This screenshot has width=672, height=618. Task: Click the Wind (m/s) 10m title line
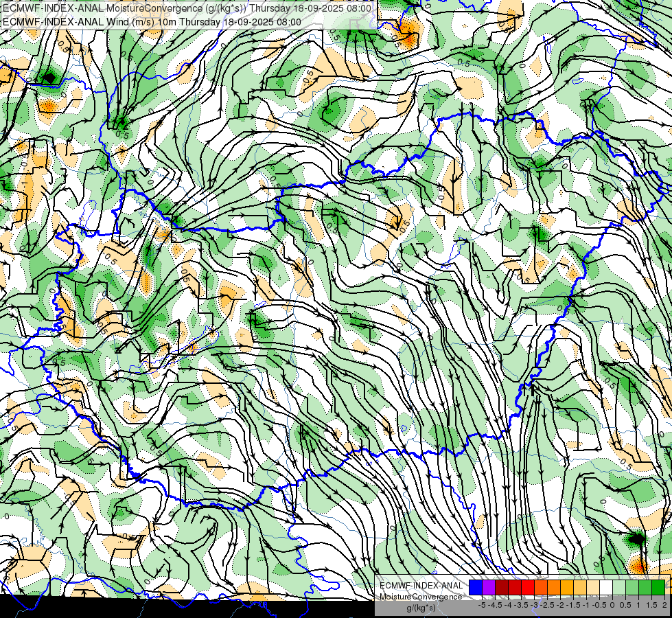tap(152, 21)
